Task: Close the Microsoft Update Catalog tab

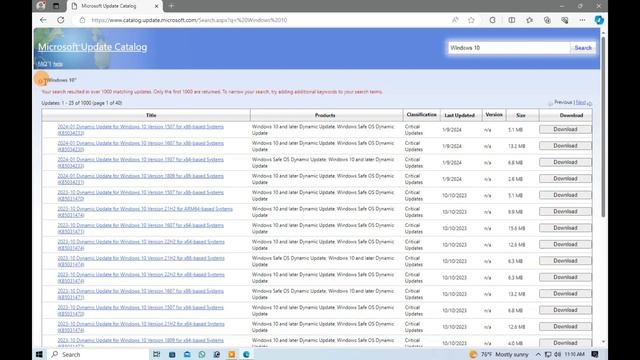Action: pos(156,6)
